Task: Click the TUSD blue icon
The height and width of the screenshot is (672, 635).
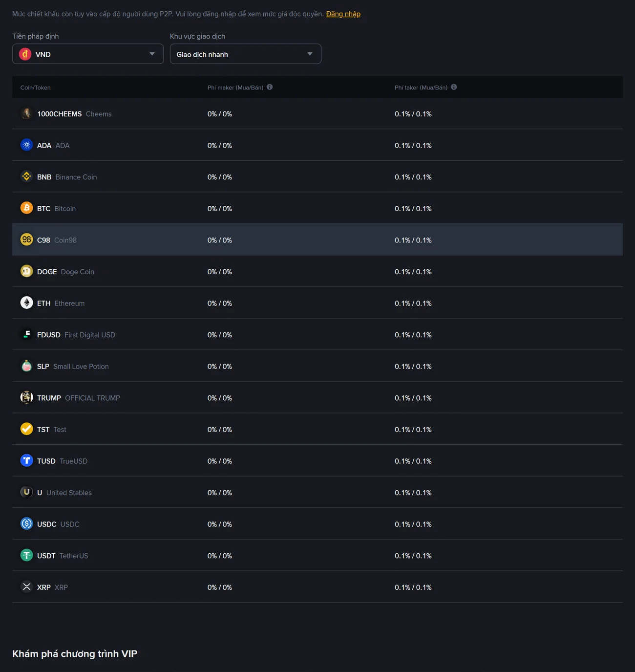Action: click(26, 460)
